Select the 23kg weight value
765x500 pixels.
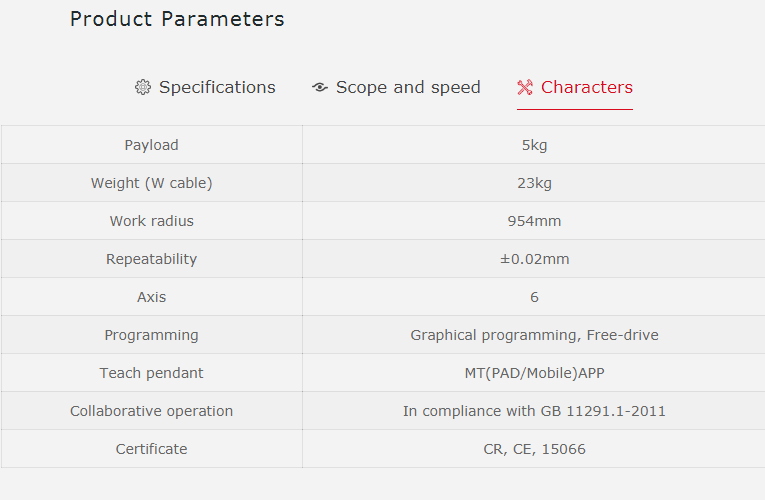[534, 183]
